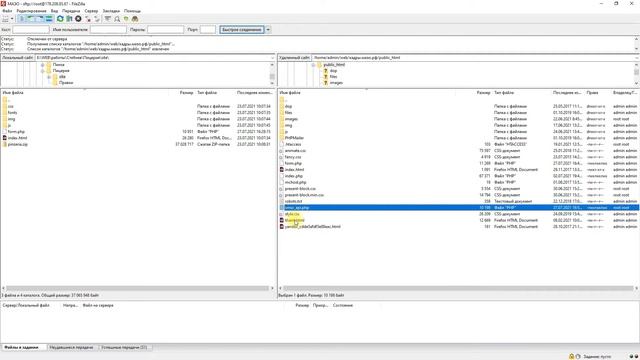
Task: Switch to the Успешные передачи tab
Action: (124, 347)
